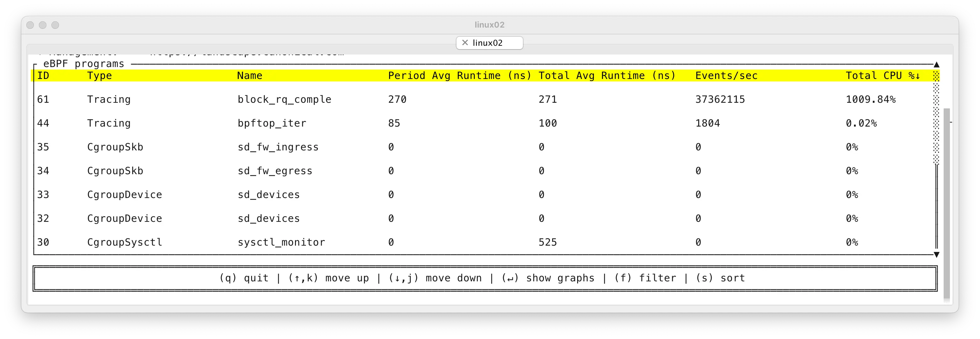Click the 37362115 events per second value
Screen dimensions: 980x339
[720, 100]
